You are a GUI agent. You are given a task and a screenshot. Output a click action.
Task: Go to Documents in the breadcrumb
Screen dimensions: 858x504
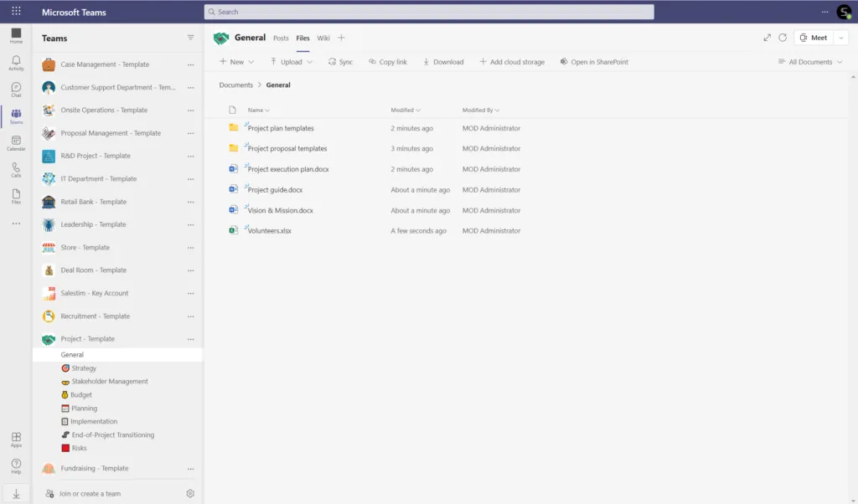coord(235,85)
